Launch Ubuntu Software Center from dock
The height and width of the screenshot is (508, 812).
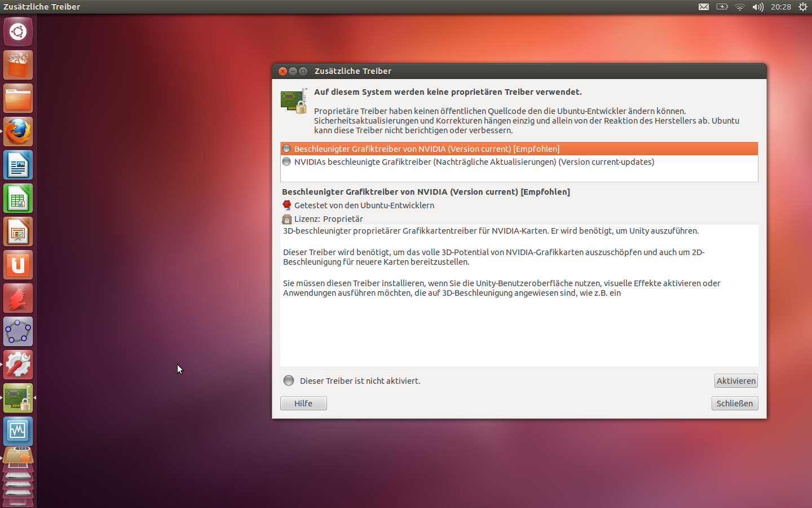18,65
